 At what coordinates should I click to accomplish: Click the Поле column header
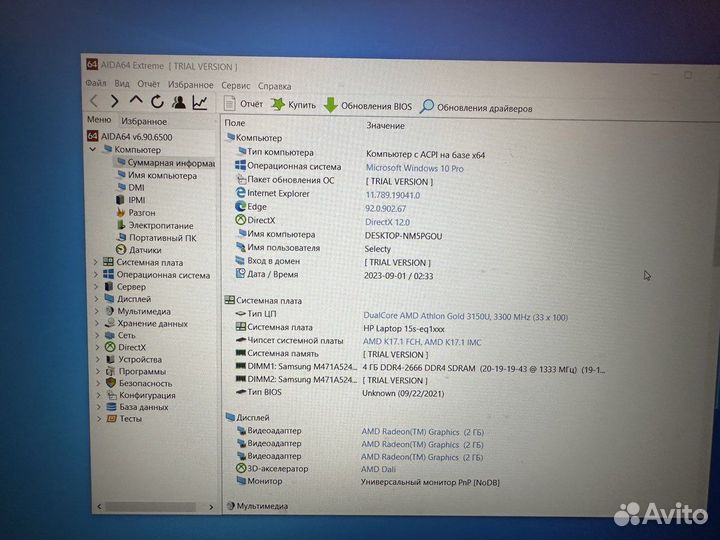pos(235,123)
